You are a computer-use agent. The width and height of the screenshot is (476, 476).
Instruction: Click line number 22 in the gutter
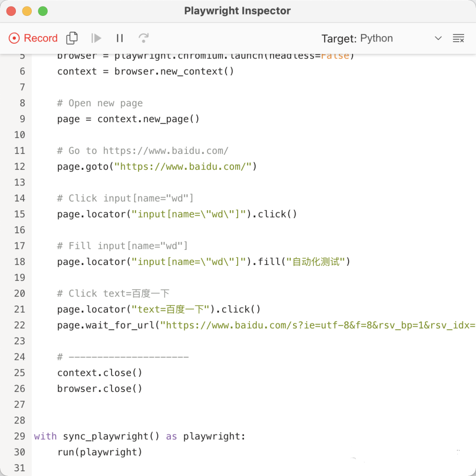20,325
